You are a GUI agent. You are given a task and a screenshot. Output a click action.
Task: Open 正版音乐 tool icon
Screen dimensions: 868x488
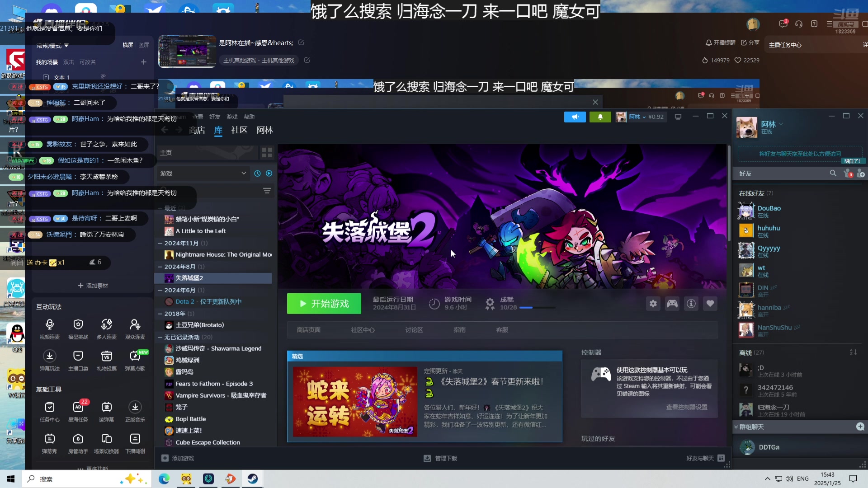(135, 412)
